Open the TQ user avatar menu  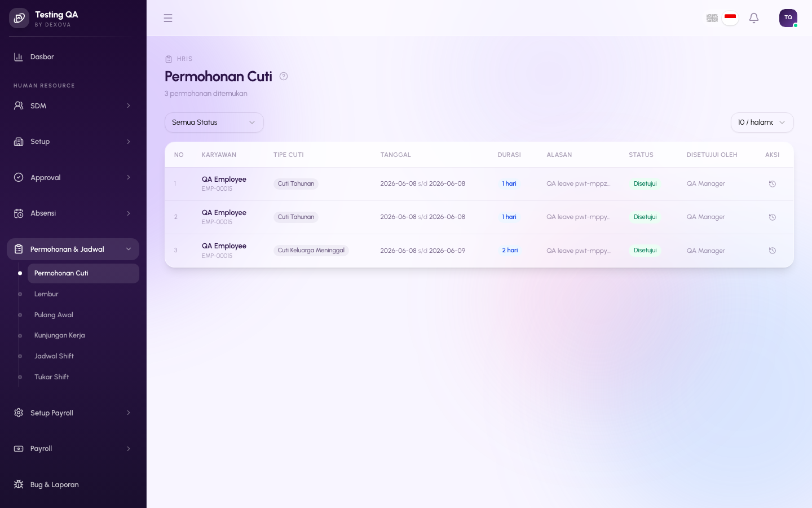[788, 18]
